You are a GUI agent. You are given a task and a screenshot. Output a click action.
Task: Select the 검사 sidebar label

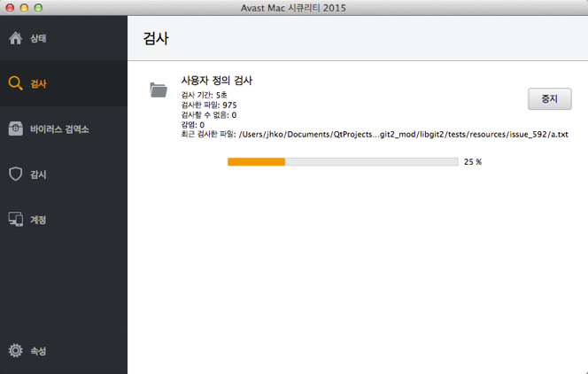click(38, 83)
